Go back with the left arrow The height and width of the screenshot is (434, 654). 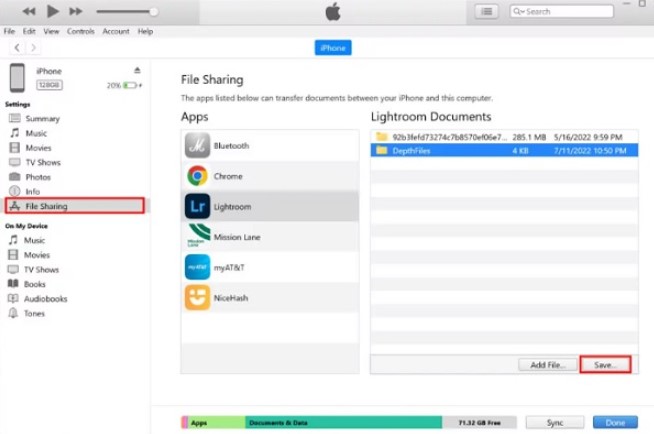pos(17,48)
